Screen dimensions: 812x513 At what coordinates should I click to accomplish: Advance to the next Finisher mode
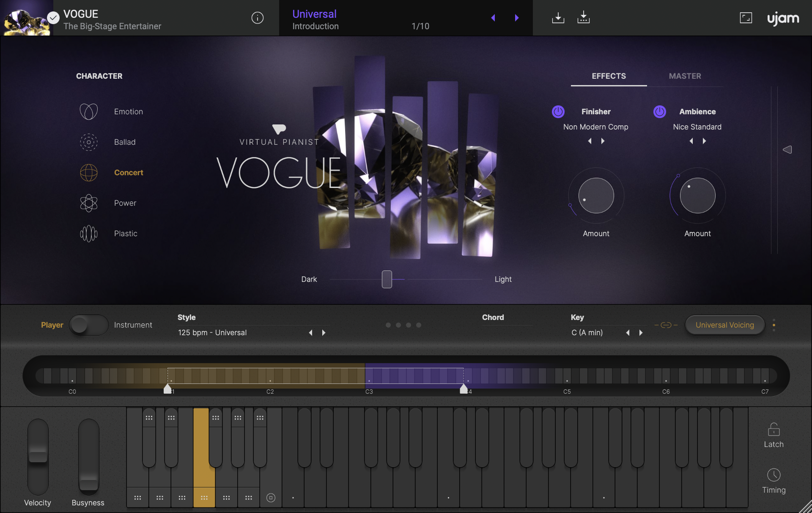603,141
